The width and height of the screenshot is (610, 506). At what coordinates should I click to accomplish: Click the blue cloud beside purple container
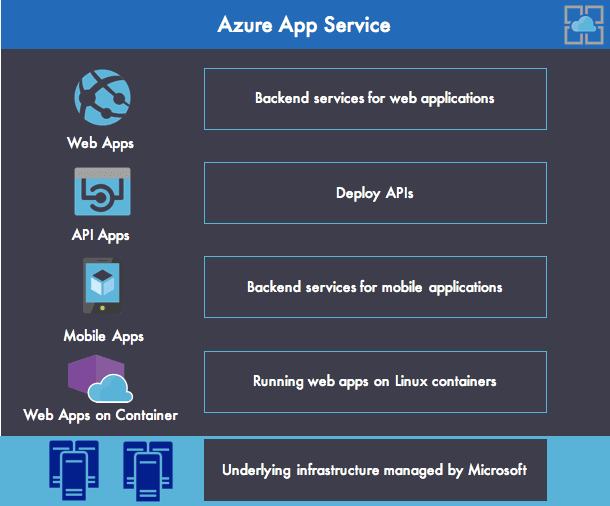(x=111, y=388)
